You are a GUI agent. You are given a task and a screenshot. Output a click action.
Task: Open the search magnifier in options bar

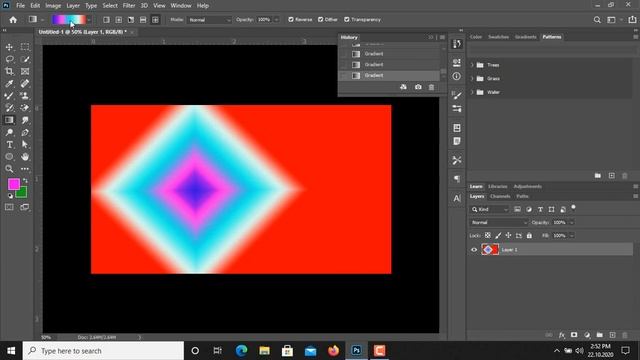[597, 20]
